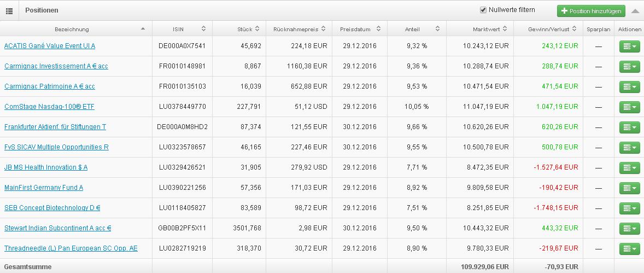Image resolution: width=644 pixels, height=273 pixels.
Task: Sort positions by the ISIN column
Action: 182,29
